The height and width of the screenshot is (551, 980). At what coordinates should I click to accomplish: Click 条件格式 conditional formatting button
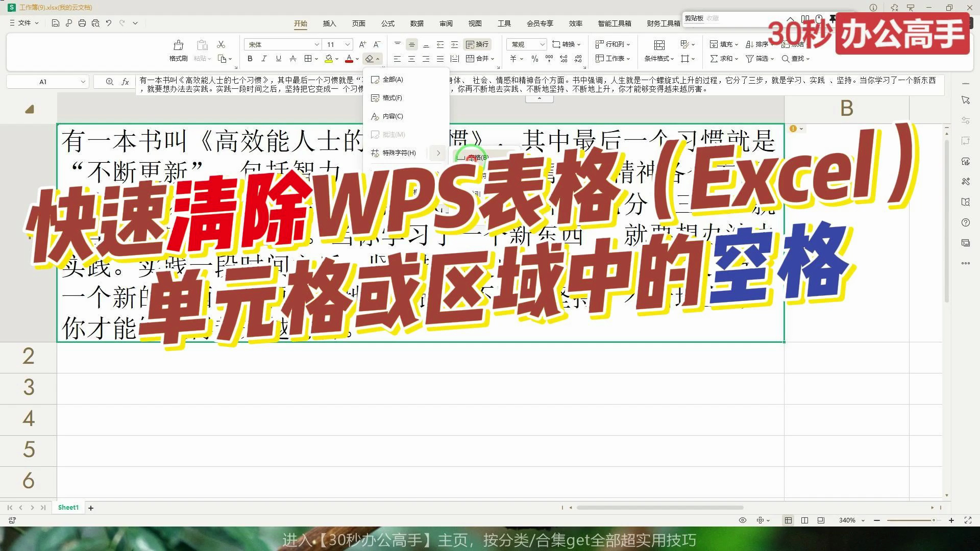click(x=659, y=51)
